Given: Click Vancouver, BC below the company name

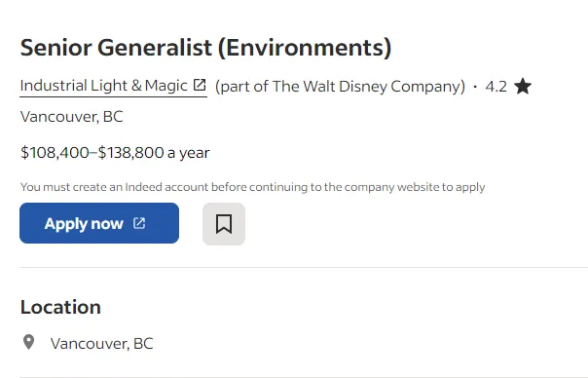Looking at the screenshot, I should pyautogui.click(x=71, y=117).
